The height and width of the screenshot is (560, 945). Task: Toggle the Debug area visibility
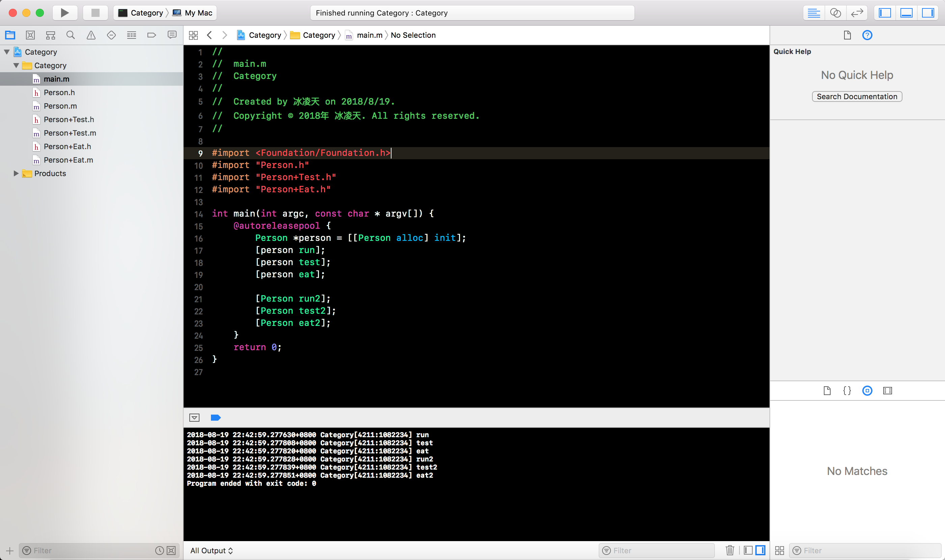(x=906, y=13)
